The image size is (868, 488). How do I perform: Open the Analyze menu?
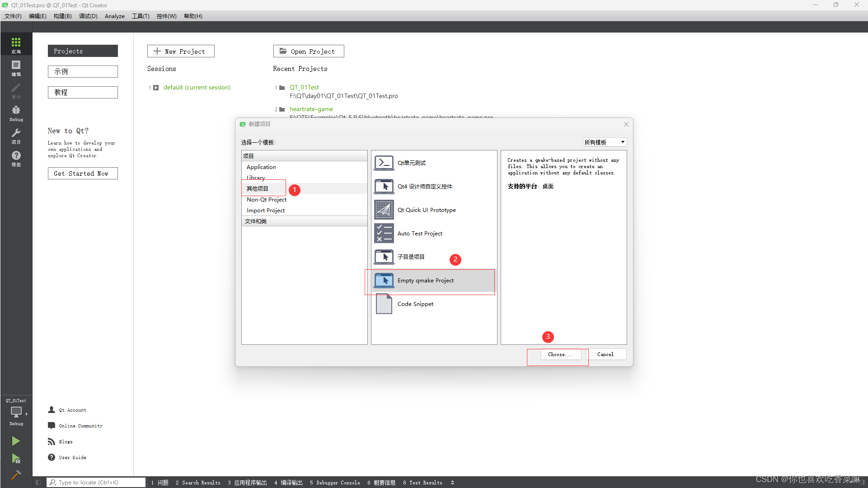tap(114, 16)
